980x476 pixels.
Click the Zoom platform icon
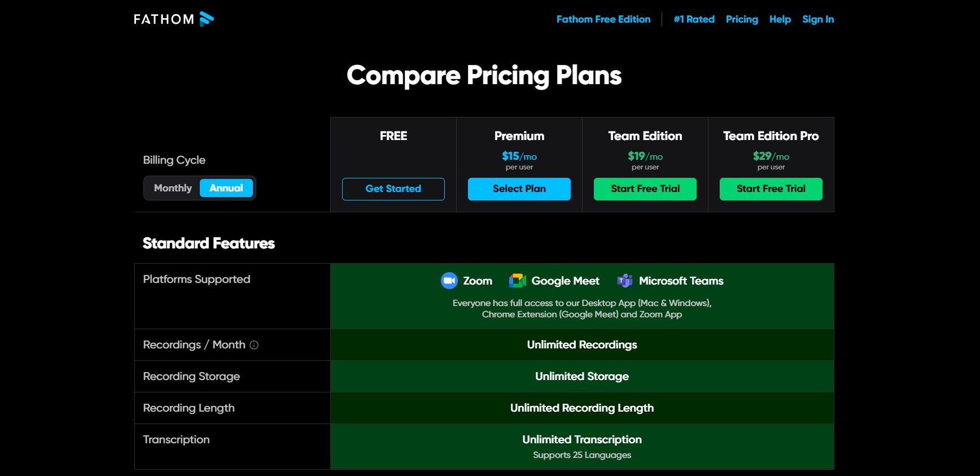[x=449, y=281]
